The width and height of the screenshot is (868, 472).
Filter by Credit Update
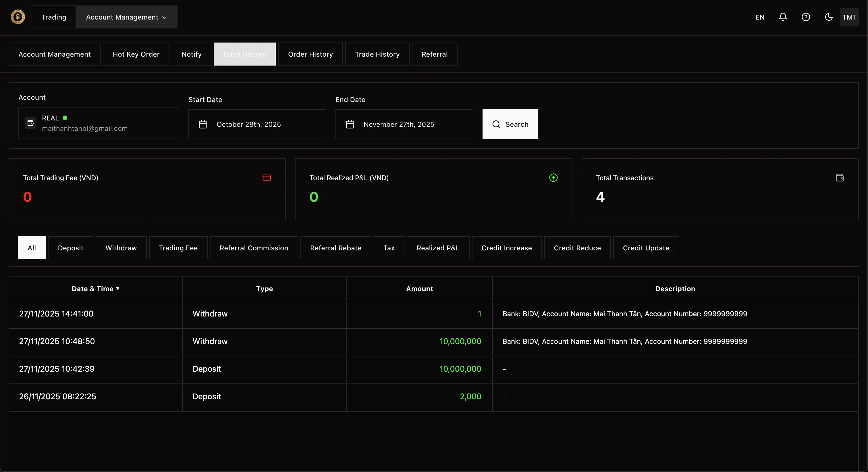click(x=646, y=248)
